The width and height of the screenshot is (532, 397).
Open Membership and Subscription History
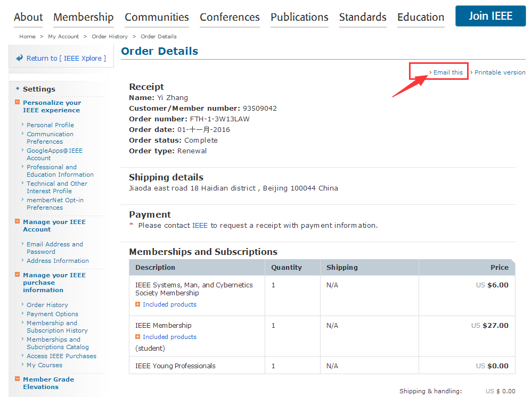(57, 327)
